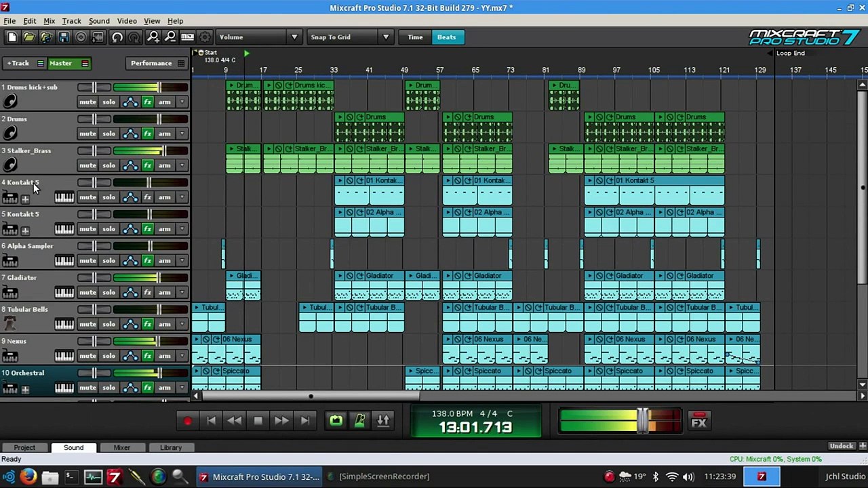Image resolution: width=868 pixels, height=488 pixels.
Task: Zoom in with the magnifier plus icon
Action: coord(153,37)
